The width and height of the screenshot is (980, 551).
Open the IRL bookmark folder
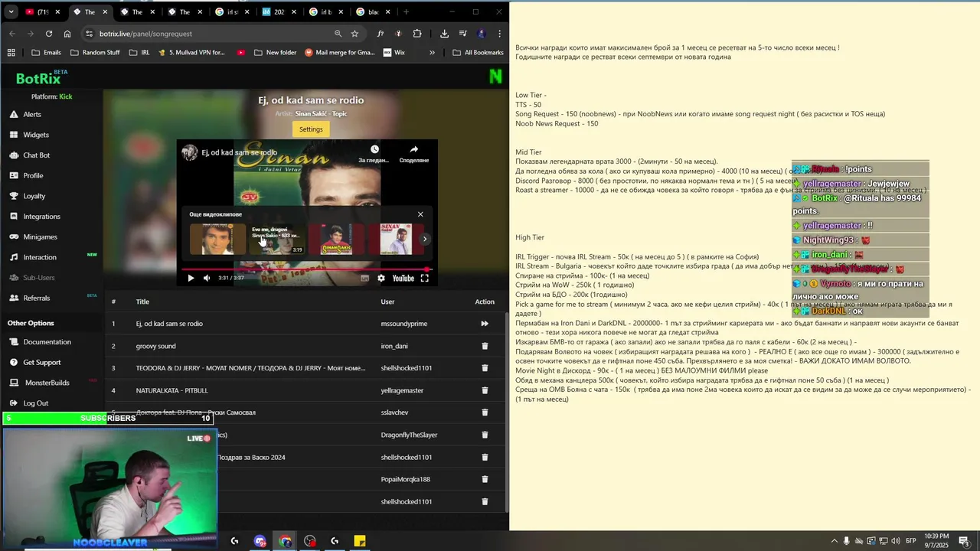click(x=139, y=53)
